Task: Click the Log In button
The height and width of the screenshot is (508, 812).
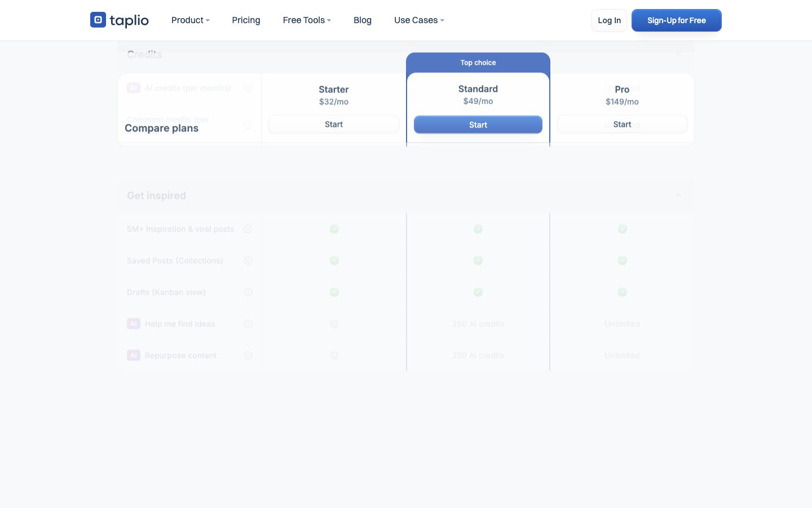Action: [x=609, y=20]
